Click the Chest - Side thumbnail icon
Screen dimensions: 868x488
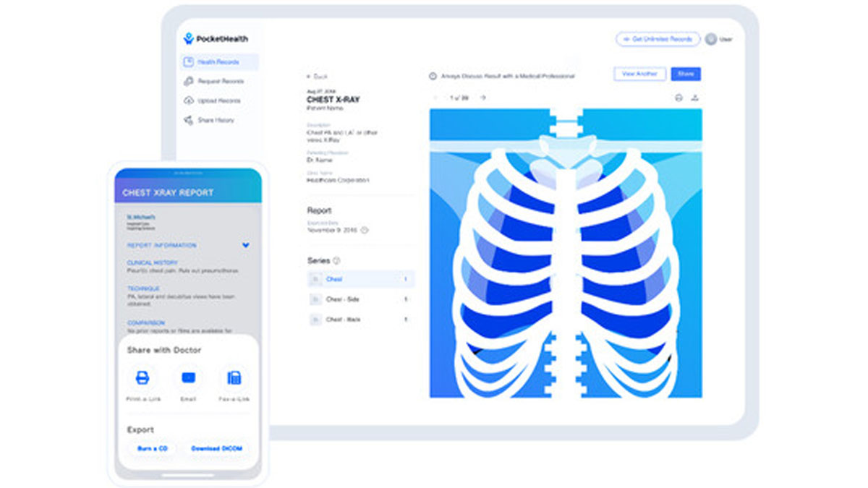[315, 299]
